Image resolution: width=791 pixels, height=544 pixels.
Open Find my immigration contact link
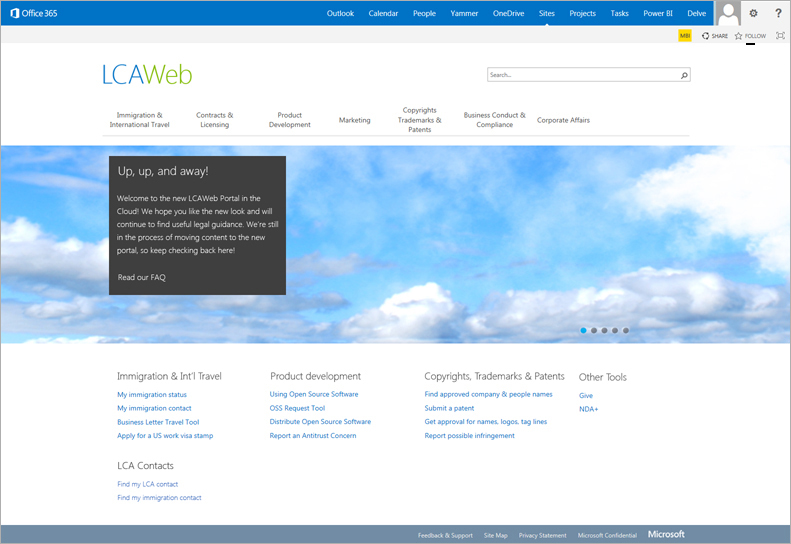159,498
